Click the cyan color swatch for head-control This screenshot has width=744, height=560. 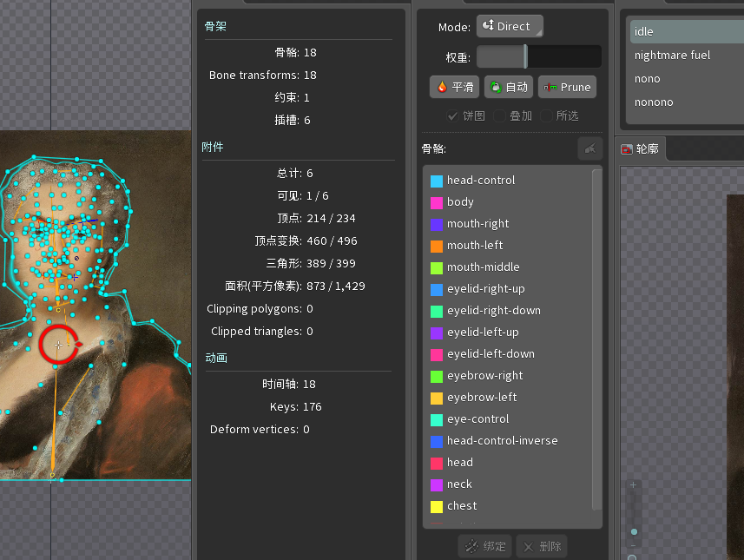coord(437,181)
